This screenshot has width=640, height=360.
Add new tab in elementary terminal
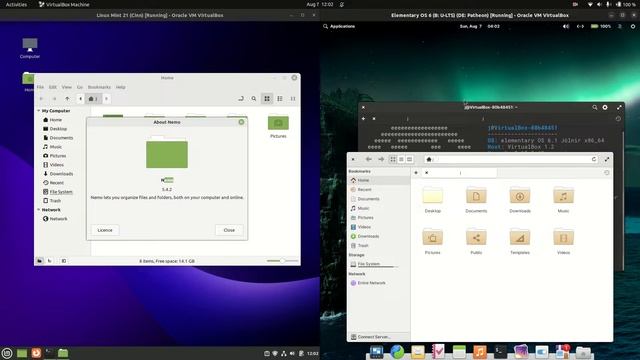pos(363,118)
